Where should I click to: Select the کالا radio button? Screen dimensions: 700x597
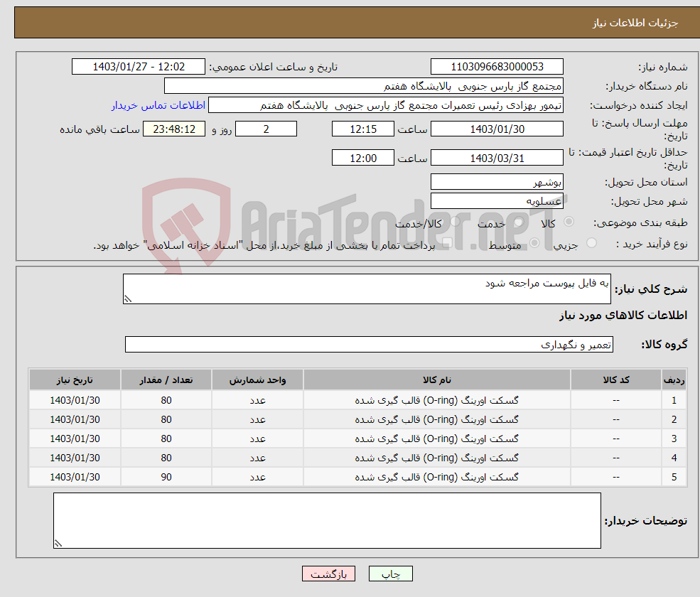coord(569,222)
